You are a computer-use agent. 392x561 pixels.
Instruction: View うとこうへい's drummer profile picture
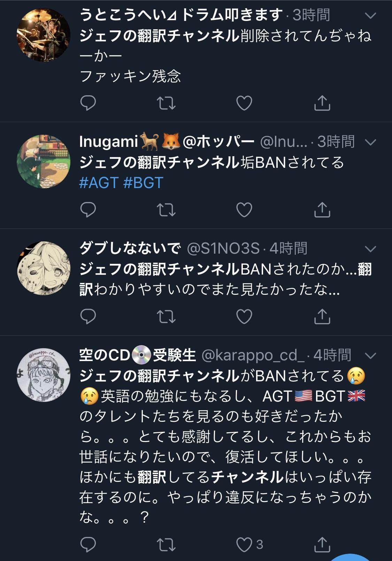click(44, 35)
